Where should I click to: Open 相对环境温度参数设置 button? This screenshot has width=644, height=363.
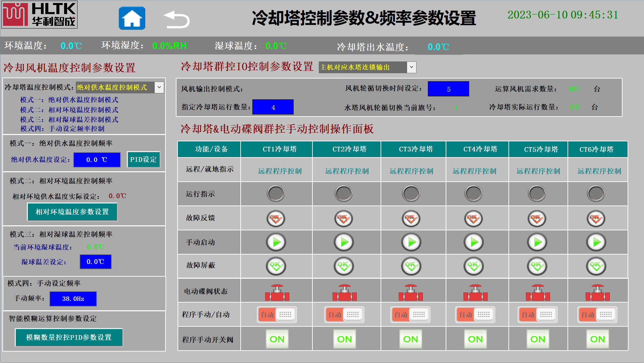pyautogui.click(x=72, y=212)
